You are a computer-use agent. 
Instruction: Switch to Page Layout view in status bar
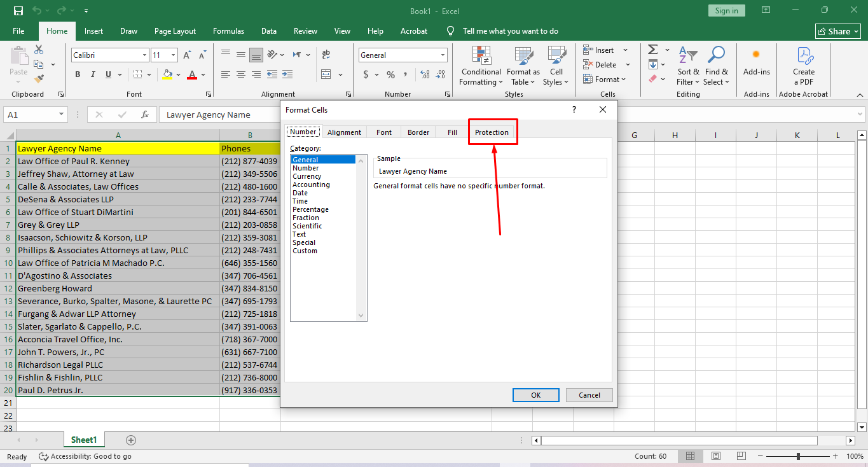point(715,456)
